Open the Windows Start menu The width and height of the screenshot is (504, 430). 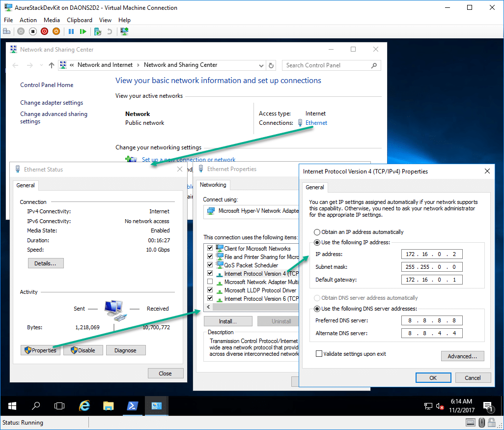point(12,406)
